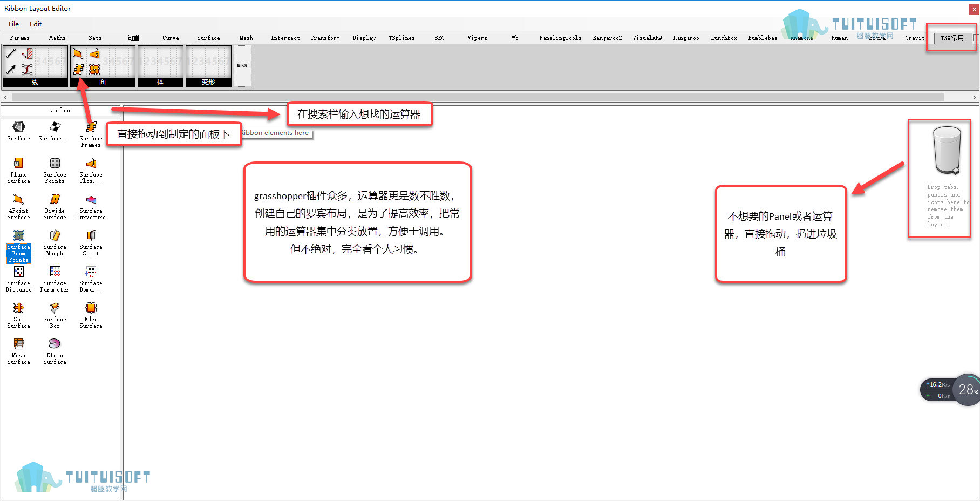Image resolution: width=980 pixels, height=501 pixels.
Task: Click the 体 panel label
Action: click(x=160, y=82)
